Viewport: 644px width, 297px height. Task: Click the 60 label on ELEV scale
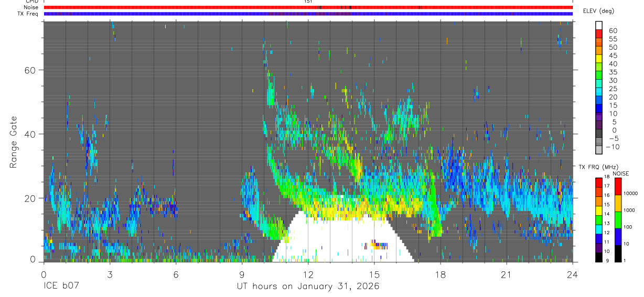(612, 30)
